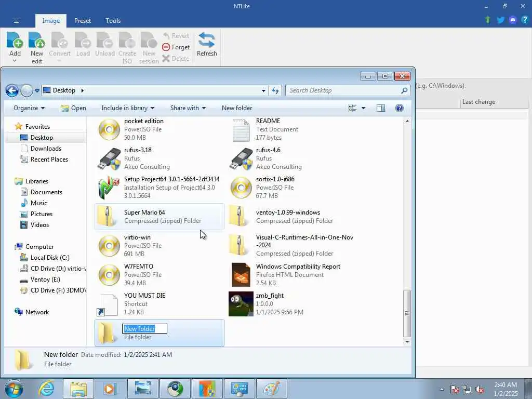Click the New folder name edit field
532x399 pixels.
coord(144,328)
